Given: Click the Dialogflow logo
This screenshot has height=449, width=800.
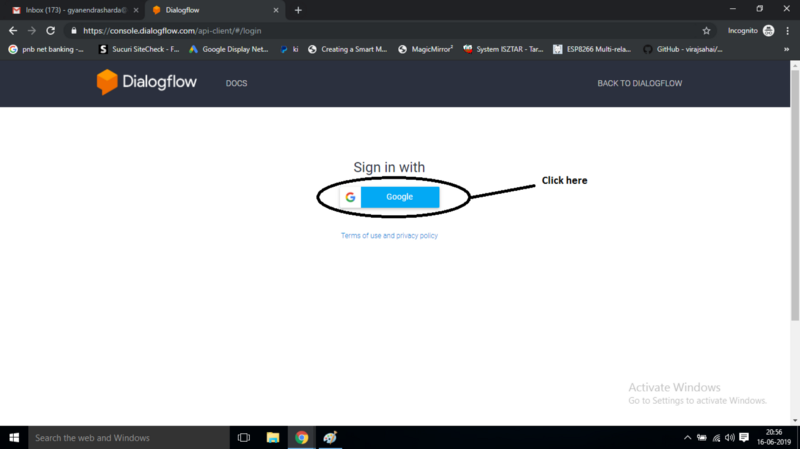Looking at the screenshot, I should click(x=146, y=82).
